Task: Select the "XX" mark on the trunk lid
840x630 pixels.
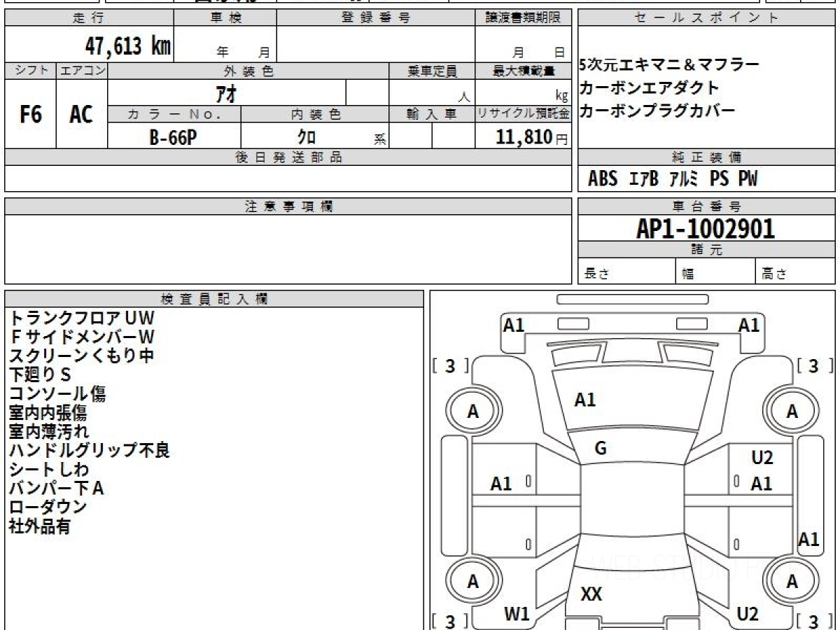Action: [x=591, y=594]
